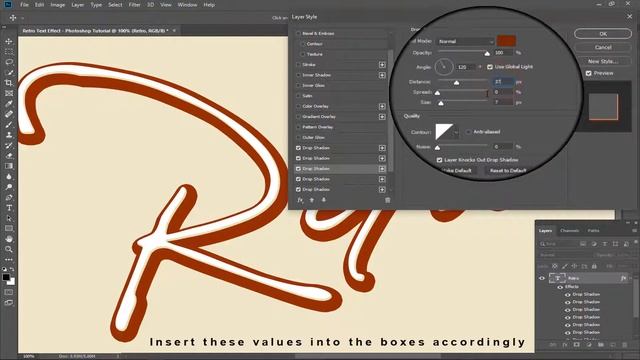Select the Brush tool
This screenshot has height=360, width=640.
click(x=9, y=124)
